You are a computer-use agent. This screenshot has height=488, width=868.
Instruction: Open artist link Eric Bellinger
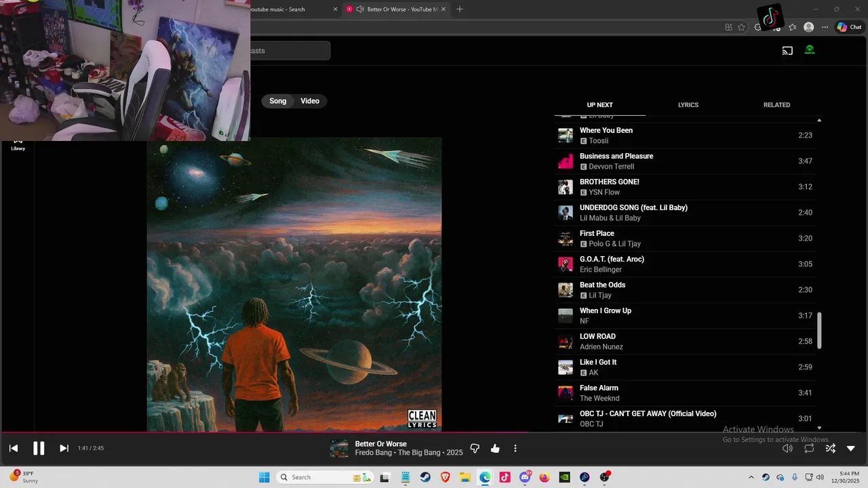click(601, 270)
